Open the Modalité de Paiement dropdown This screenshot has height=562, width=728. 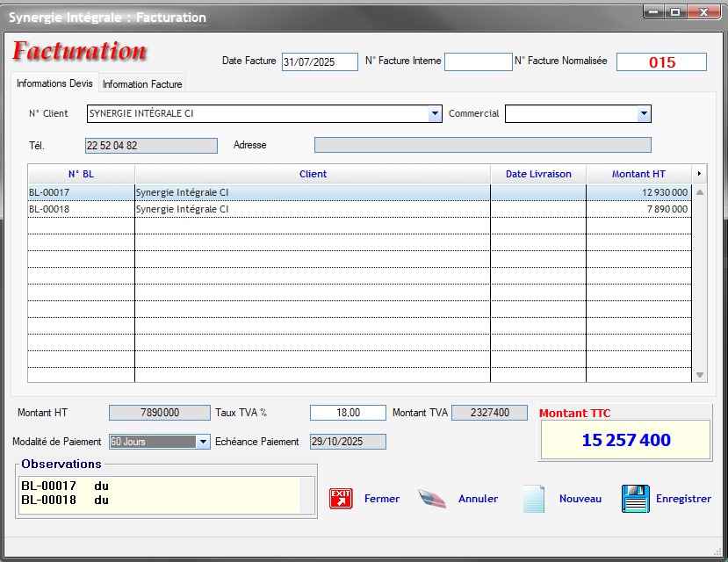(x=204, y=442)
